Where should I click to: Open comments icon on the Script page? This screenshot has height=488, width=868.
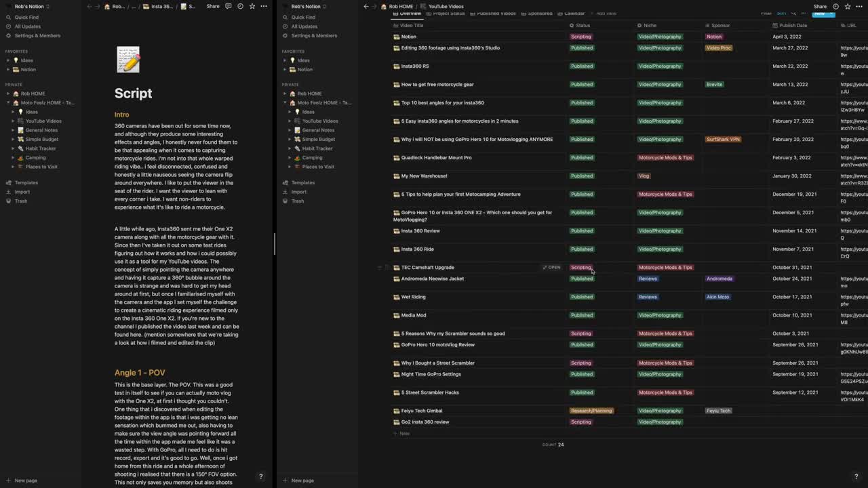pyautogui.click(x=229, y=6)
